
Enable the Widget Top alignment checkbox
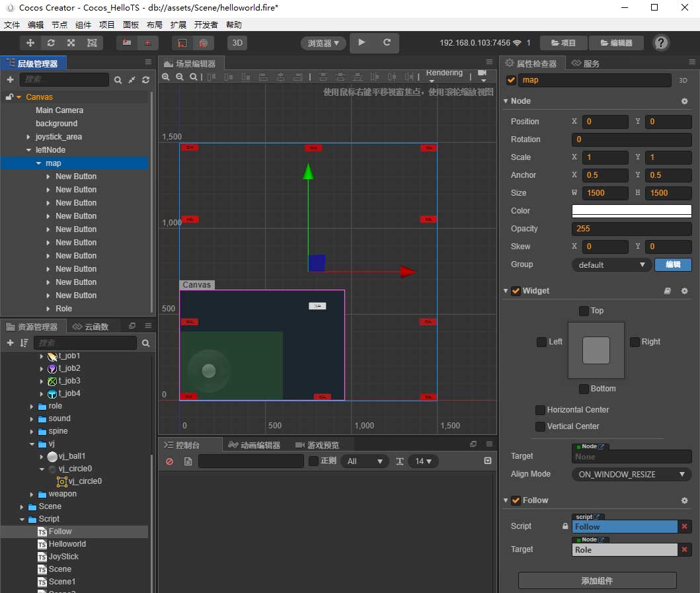584,311
